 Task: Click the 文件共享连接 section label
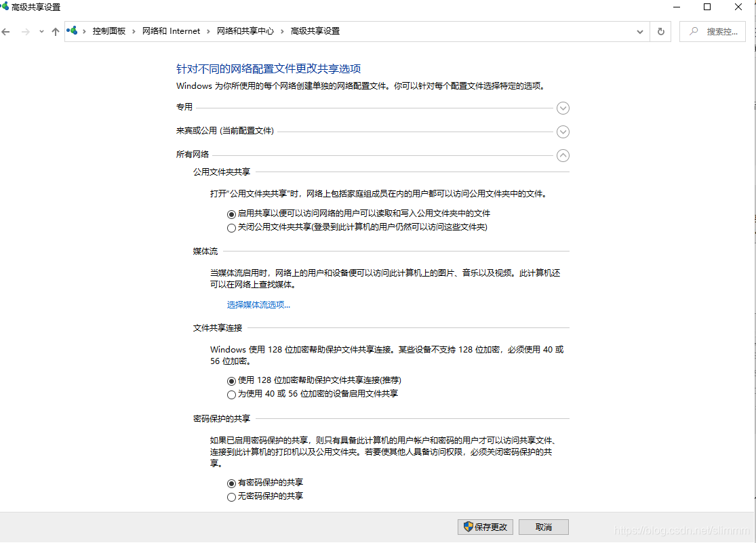click(218, 328)
